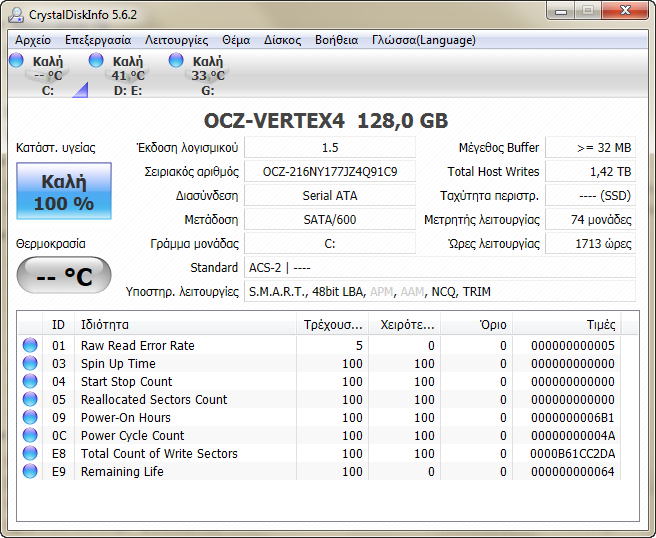Click raw value 000000000064
The width and height of the screenshot is (656, 538).
572,471
